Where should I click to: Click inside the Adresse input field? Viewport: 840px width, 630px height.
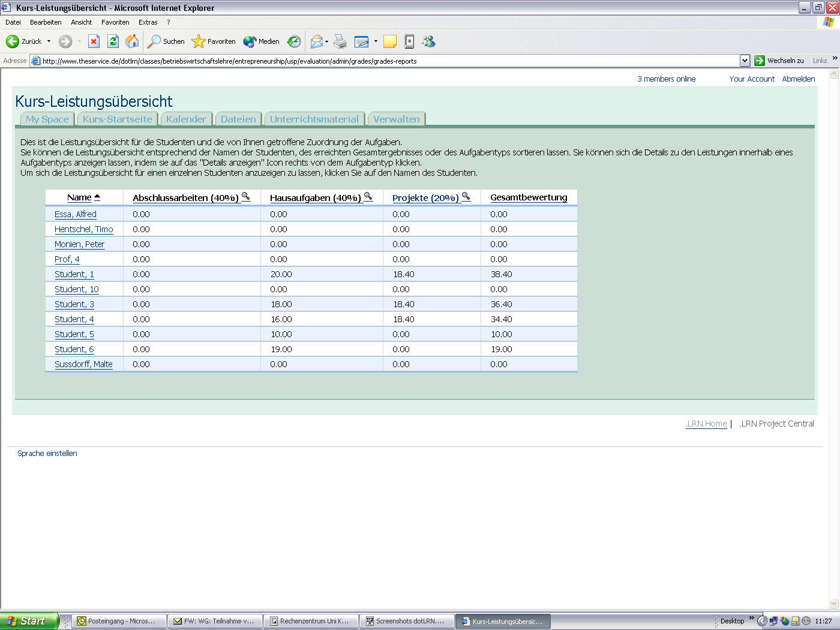pyautogui.click(x=360, y=61)
